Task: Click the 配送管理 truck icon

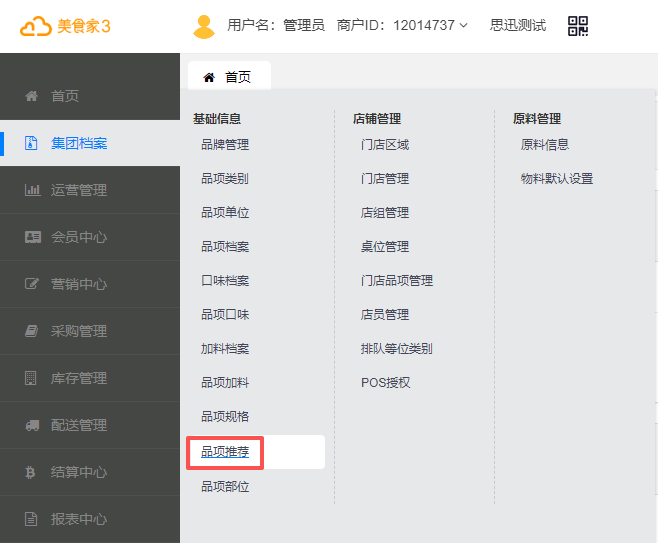Action: pos(32,425)
